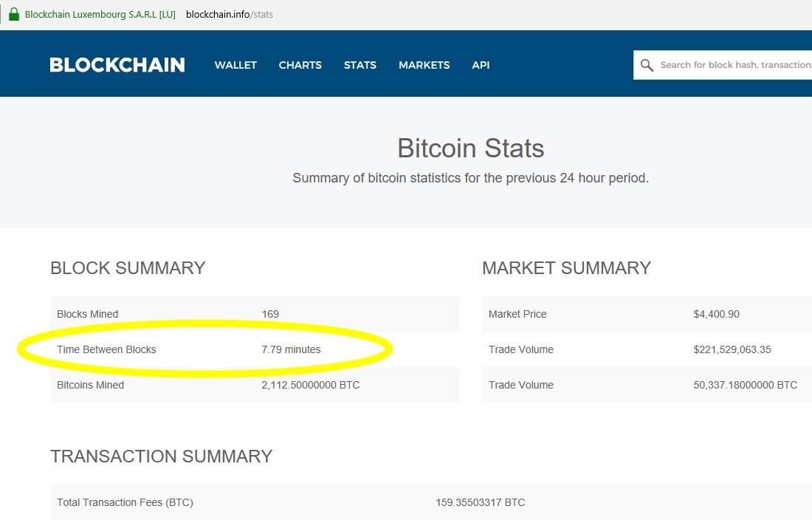Select the Bitcoin Stats heading
This screenshot has width=812, height=523.
click(471, 148)
